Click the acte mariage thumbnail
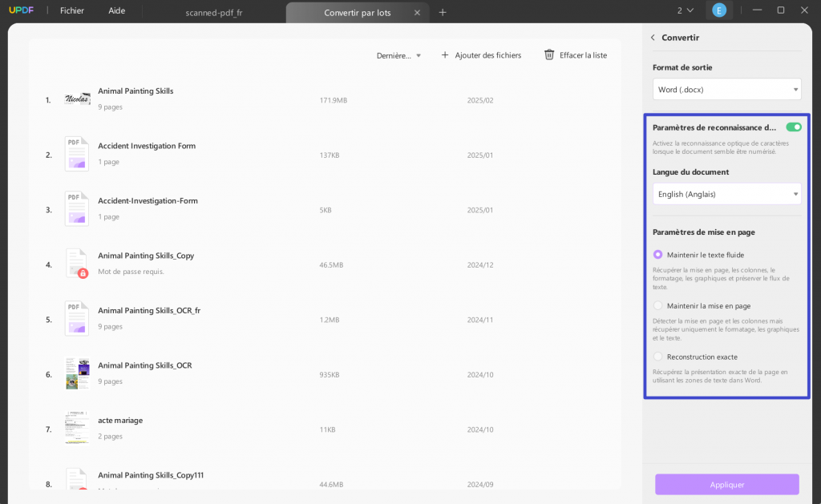The width and height of the screenshot is (821, 504). point(77,428)
